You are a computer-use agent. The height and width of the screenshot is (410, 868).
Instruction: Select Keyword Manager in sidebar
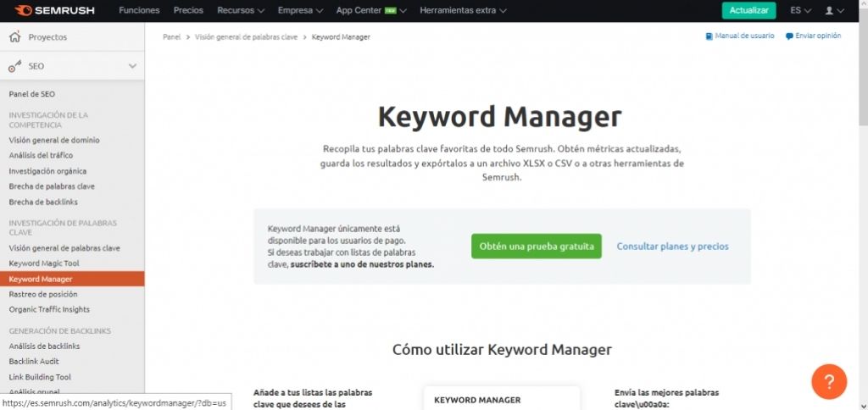[x=72, y=279]
